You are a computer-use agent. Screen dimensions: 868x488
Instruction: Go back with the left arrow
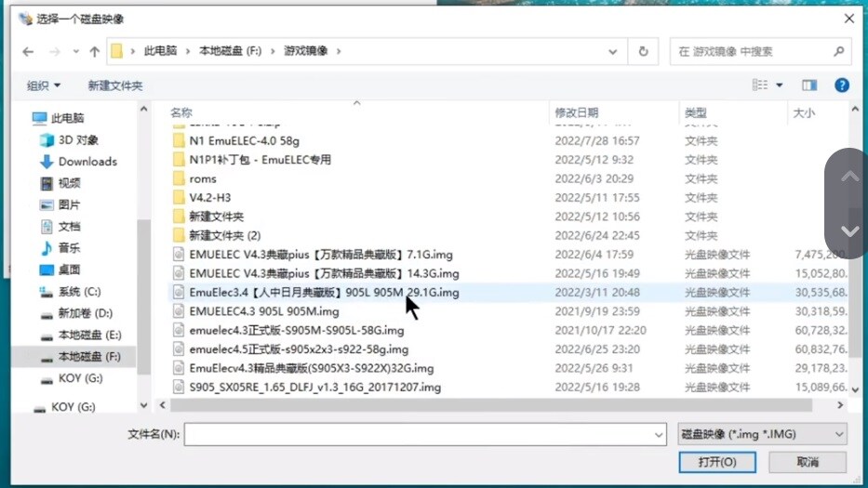coord(28,51)
